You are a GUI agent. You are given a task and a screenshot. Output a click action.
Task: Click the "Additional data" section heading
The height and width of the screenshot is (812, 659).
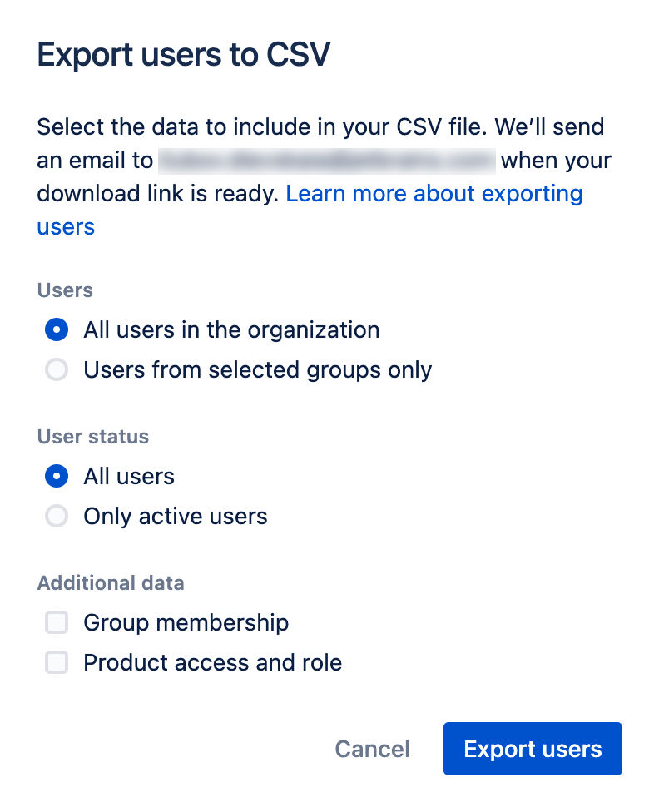(x=110, y=583)
